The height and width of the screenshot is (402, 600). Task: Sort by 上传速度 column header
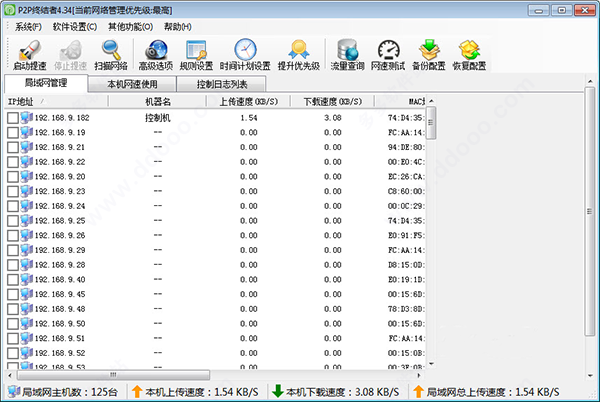(248, 101)
